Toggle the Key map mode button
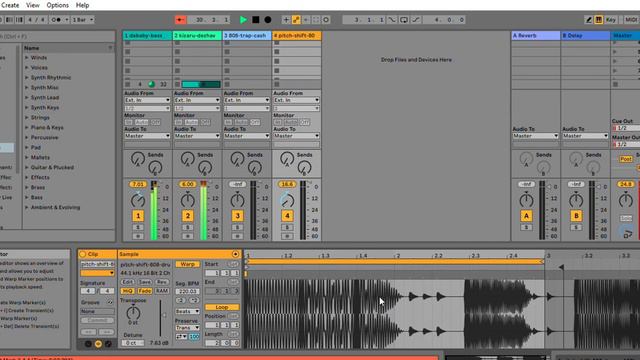 pos(611,20)
